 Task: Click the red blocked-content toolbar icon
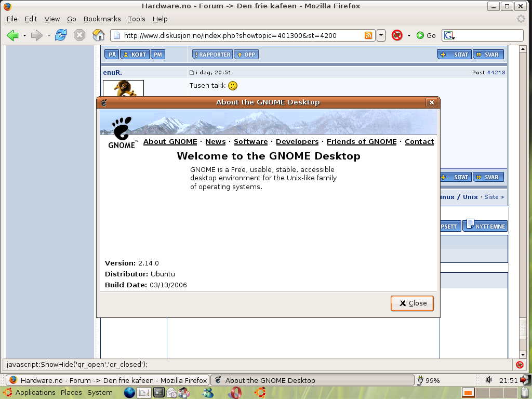pyautogui.click(x=396, y=35)
